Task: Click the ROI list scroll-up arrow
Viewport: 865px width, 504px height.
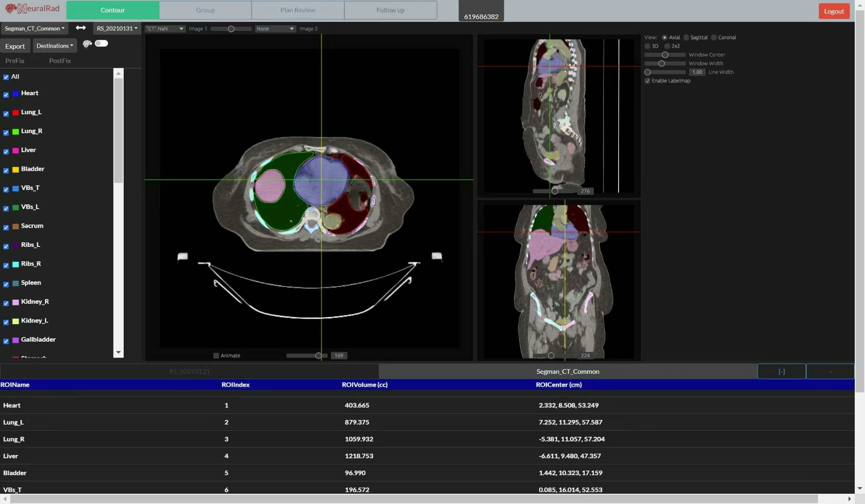Action: click(119, 74)
